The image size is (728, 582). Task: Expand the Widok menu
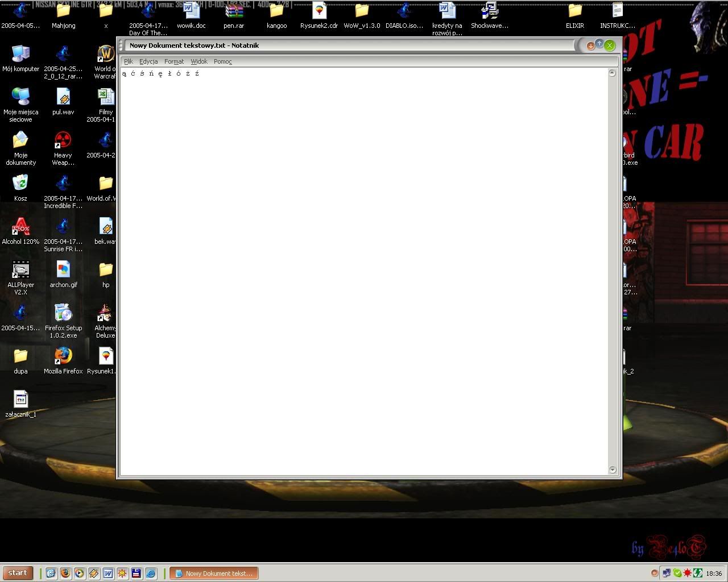point(199,61)
